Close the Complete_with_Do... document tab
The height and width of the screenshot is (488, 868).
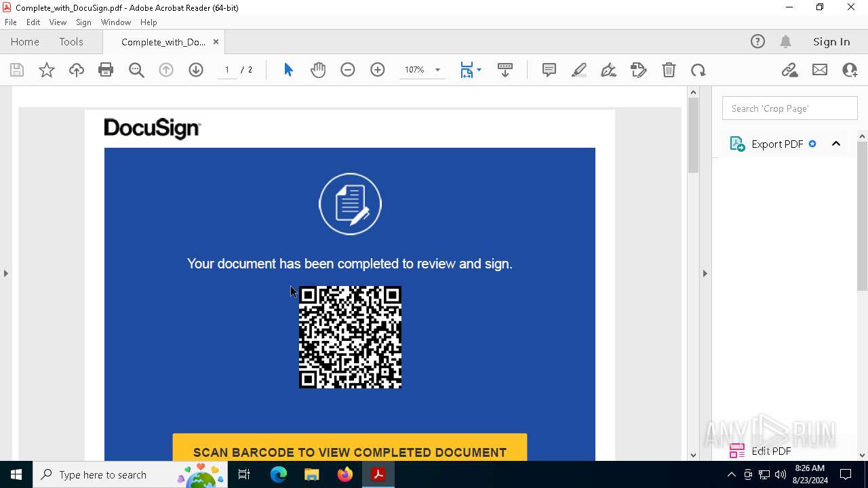[x=216, y=42]
